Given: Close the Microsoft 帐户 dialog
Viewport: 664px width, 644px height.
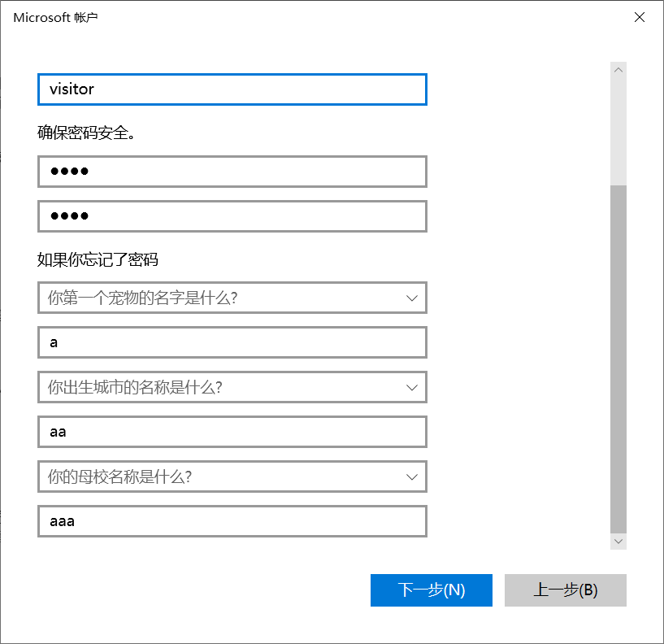Looking at the screenshot, I should (640, 17).
